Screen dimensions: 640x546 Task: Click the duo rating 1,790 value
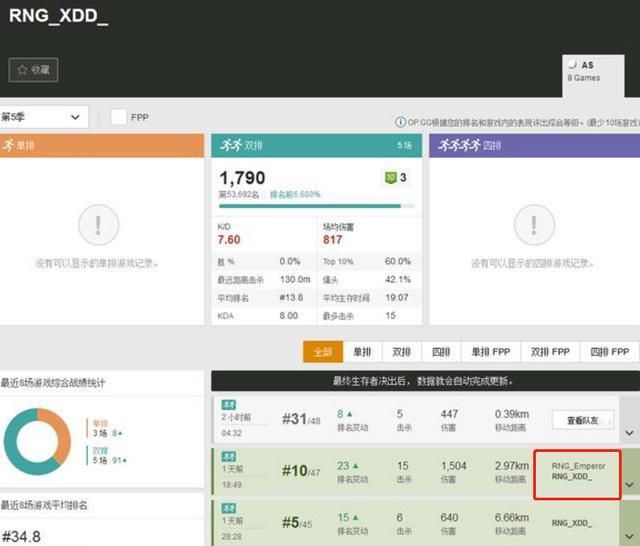[x=242, y=178]
